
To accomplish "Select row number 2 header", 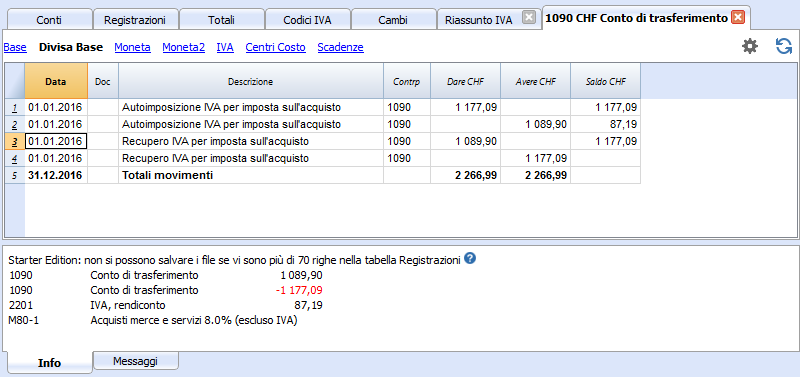I will [15, 124].
